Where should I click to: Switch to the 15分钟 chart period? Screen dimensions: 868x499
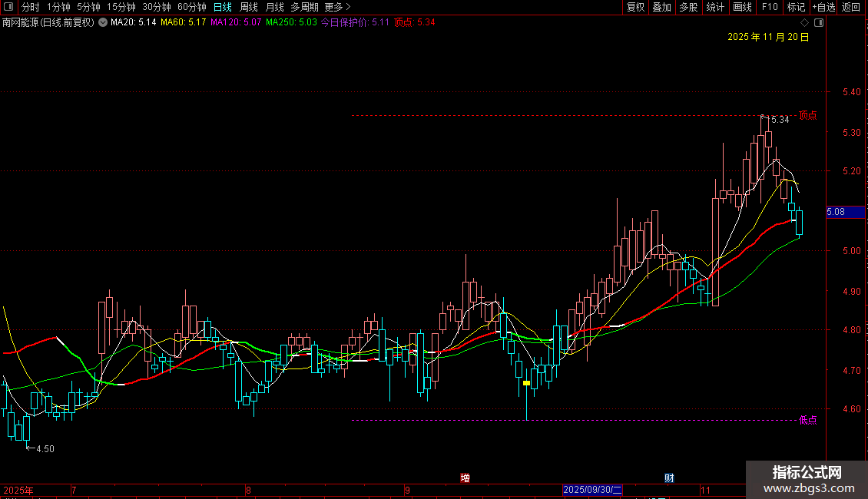click(x=121, y=7)
